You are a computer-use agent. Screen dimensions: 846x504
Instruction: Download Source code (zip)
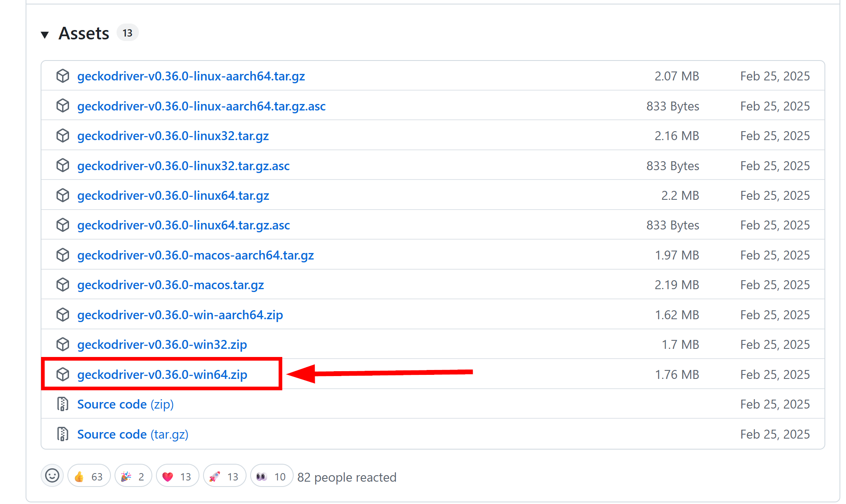click(x=125, y=404)
